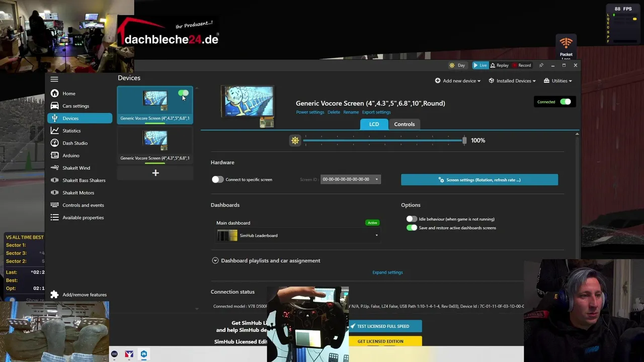Switch to the Controls tab
This screenshot has width=644, height=362.
coord(405,124)
